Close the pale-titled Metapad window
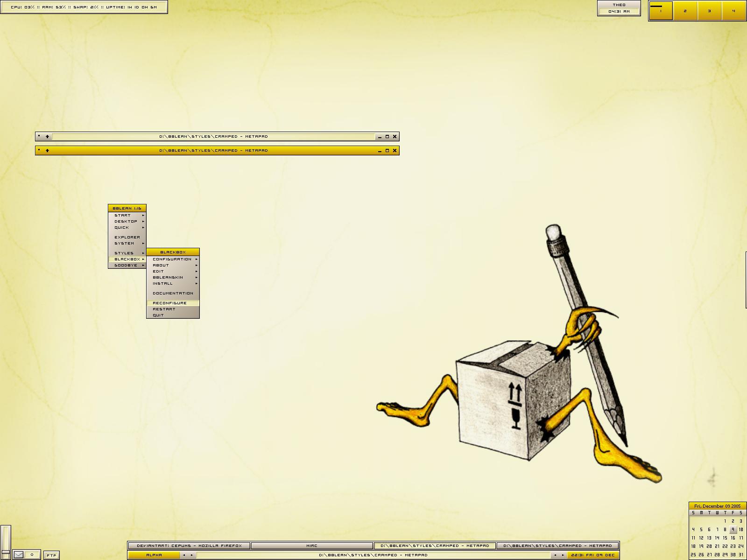747x560 pixels. pos(395,137)
